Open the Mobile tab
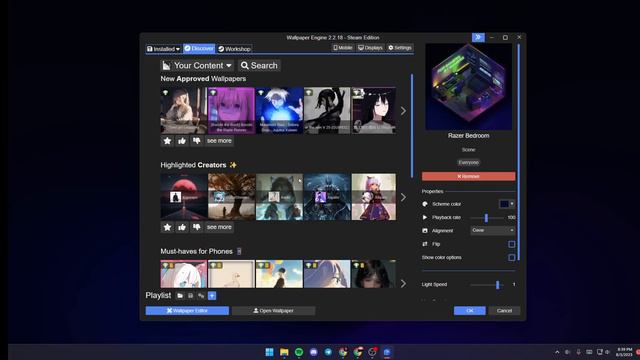640x360 pixels. click(342, 48)
